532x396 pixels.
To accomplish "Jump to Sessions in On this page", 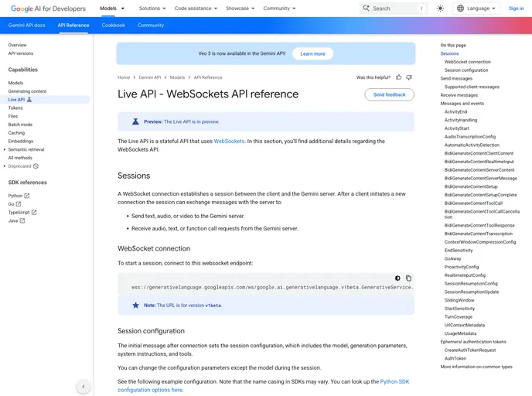I will point(449,53).
